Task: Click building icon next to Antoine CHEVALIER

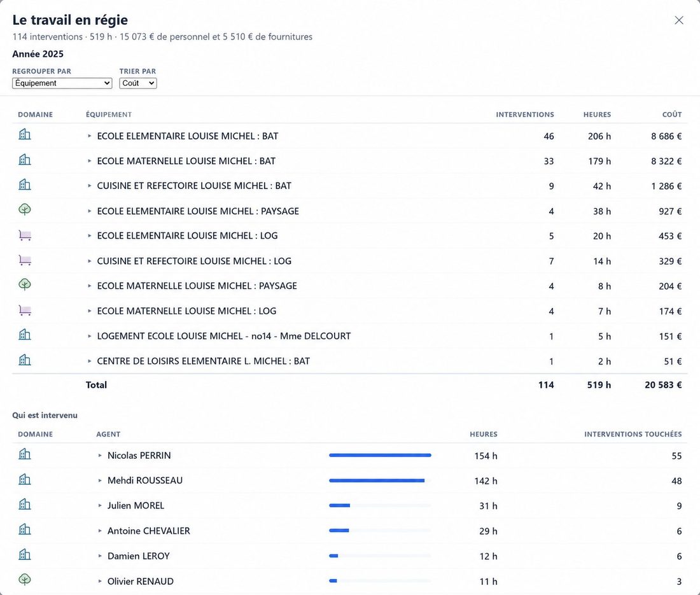Action: pyautogui.click(x=25, y=529)
